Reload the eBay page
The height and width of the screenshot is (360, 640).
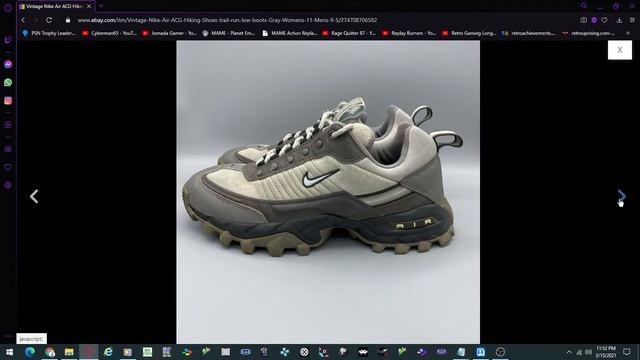tap(49, 20)
